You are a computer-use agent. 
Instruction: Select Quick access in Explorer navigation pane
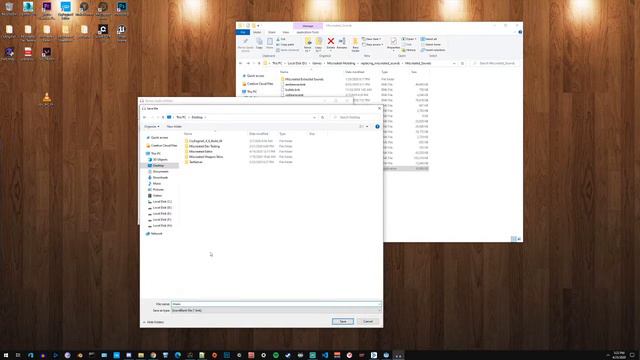254,76
